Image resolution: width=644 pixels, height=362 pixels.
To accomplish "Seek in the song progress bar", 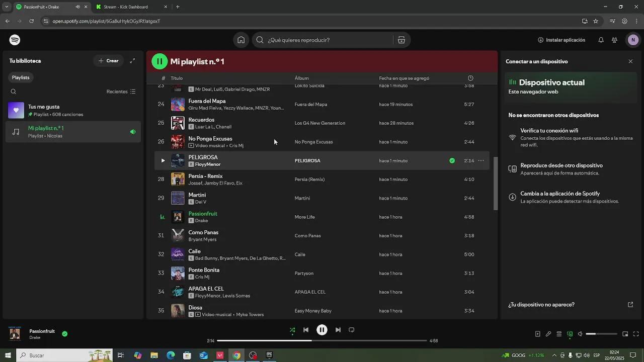I will [x=322, y=341].
